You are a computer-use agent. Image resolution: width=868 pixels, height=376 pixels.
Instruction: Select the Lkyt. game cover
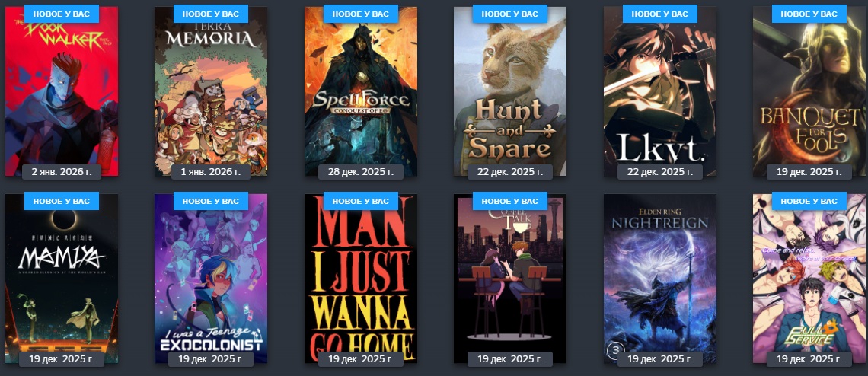(x=660, y=91)
